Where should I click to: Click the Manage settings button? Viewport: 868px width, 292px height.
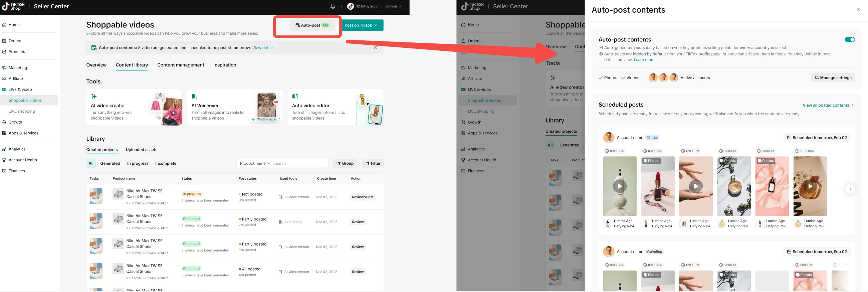tap(833, 78)
